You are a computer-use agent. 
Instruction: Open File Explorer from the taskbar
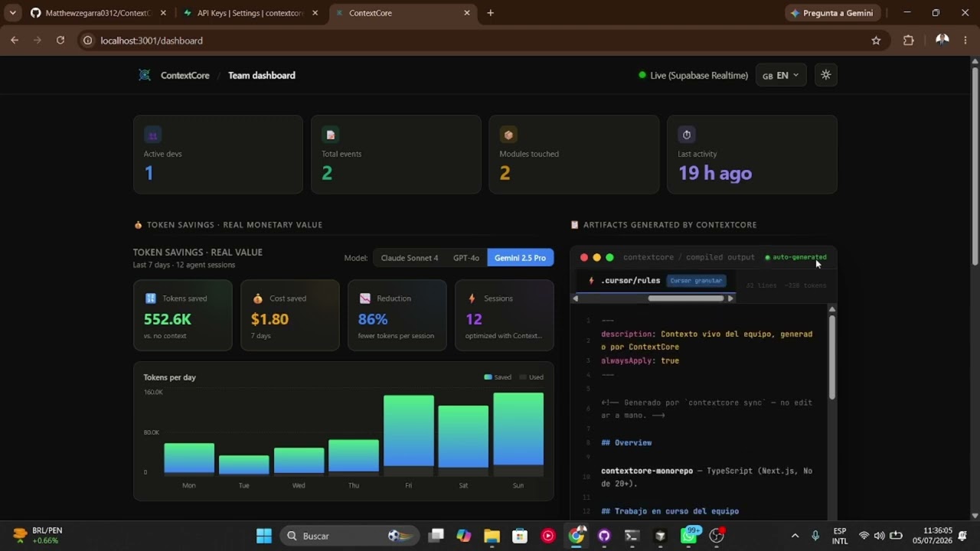[492, 536]
